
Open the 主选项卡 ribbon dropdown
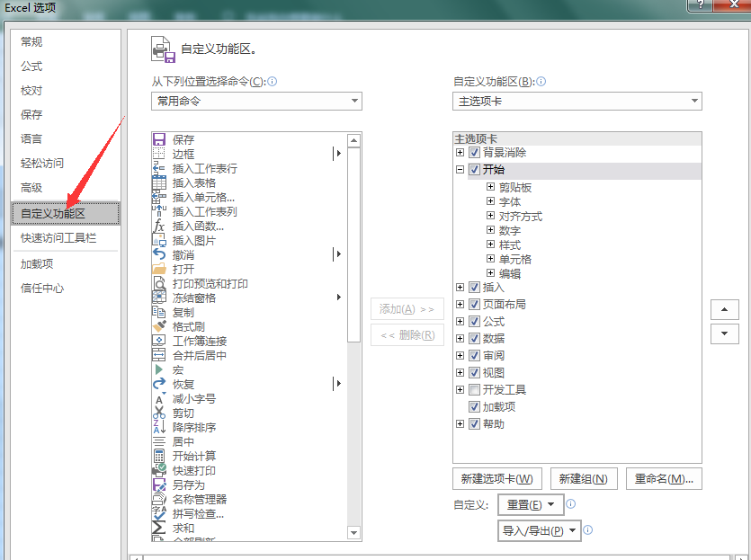pyautogui.click(x=577, y=101)
